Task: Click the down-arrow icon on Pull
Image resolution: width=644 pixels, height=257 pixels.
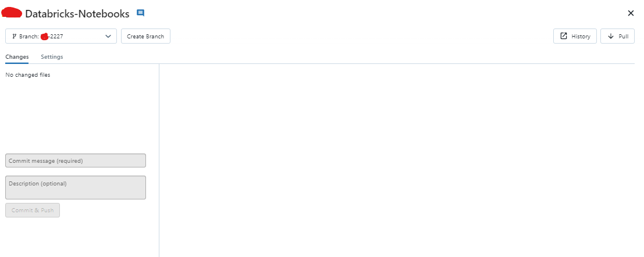Action: pyautogui.click(x=610, y=36)
